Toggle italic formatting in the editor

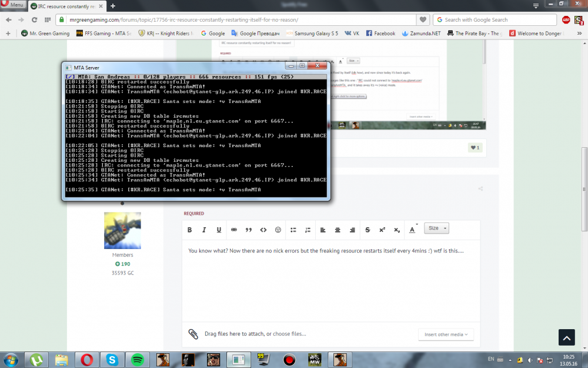(x=204, y=230)
